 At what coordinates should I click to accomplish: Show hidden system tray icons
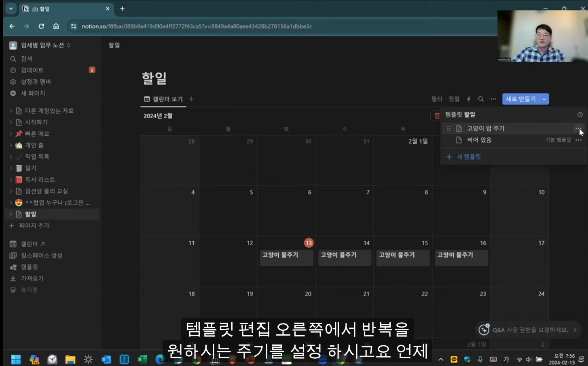[441, 359]
